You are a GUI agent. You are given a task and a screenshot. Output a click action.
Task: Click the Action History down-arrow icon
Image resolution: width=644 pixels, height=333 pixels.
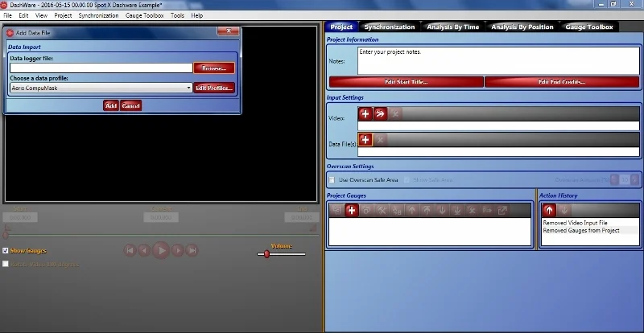564,210
